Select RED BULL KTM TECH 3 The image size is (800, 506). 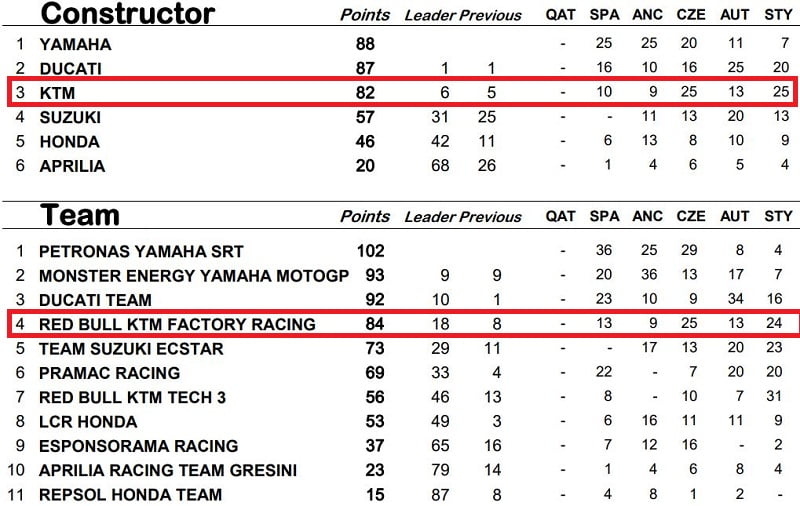pos(132,397)
